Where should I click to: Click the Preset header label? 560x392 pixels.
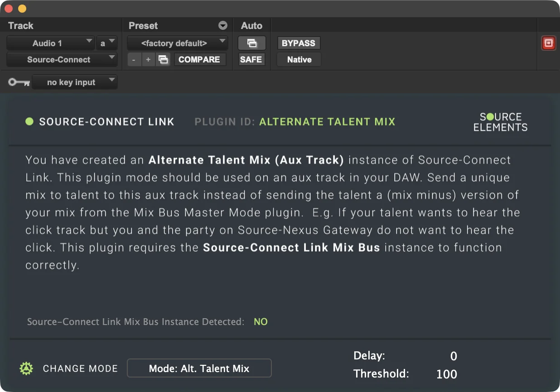tap(143, 26)
